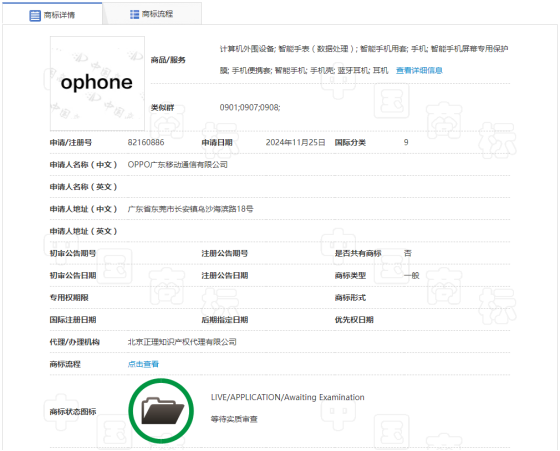Select status text LIVE/APPLICATION/Awaiting Examination
560x451 pixels.
[x=288, y=397]
